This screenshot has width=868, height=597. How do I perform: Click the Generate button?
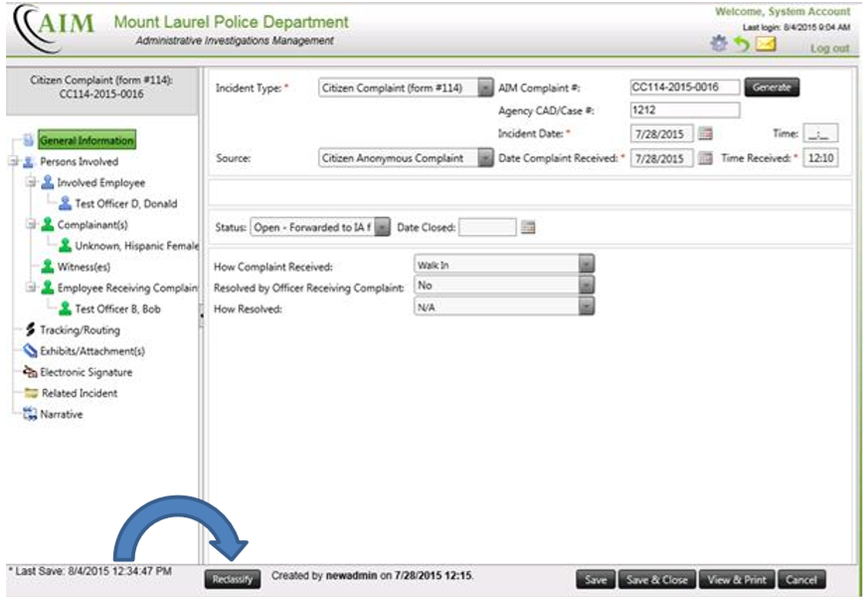[x=772, y=88]
